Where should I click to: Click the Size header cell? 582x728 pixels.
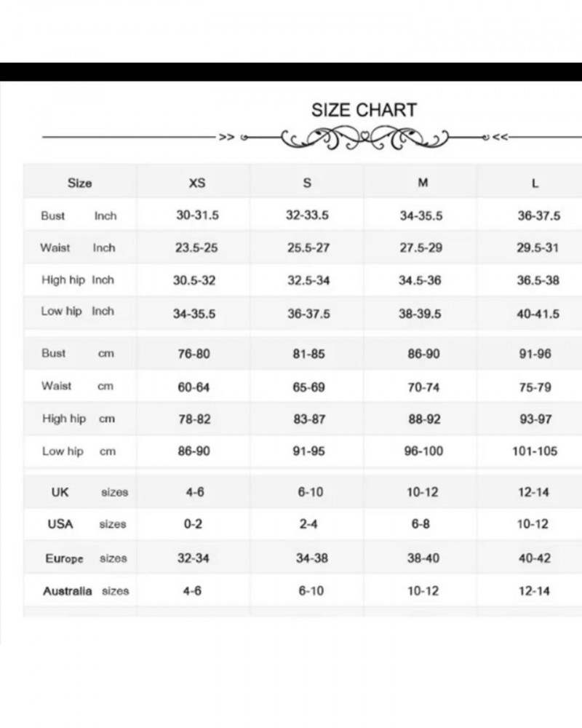pyautogui.click(x=79, y=183)
